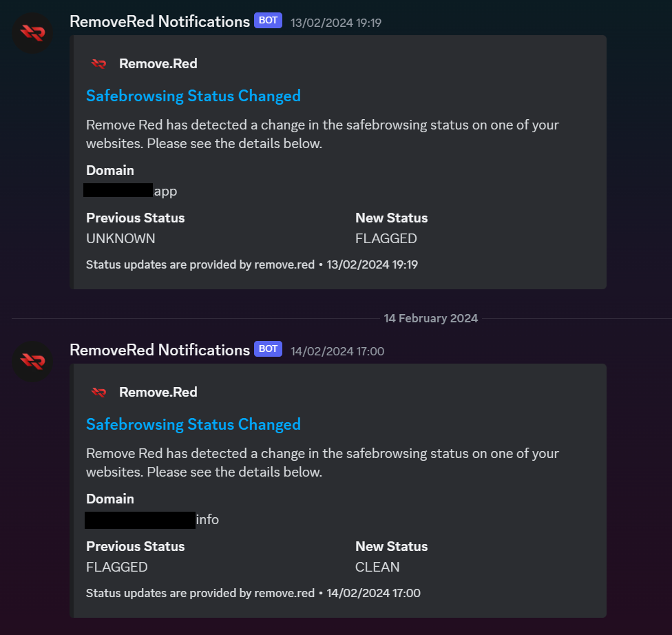This screenshot has height=635, width=672.
Task: Click the UNKNOWN value under Previous Status
Action: [x=120, y=239]
